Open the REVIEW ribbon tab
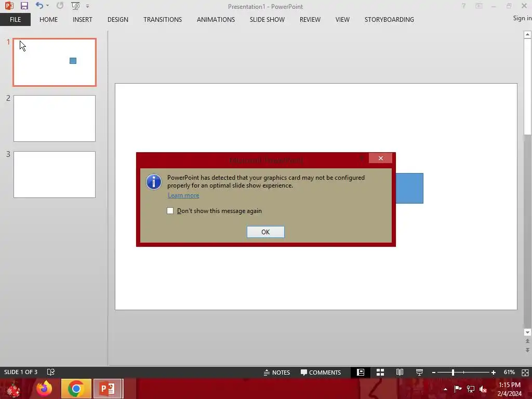The image size is (532, 399). (310, 20)
